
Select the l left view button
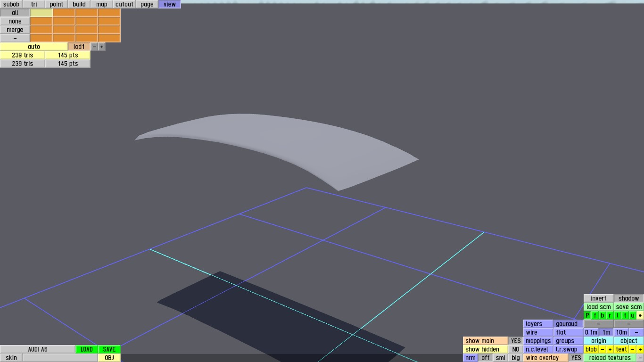[x=618, y=315]
